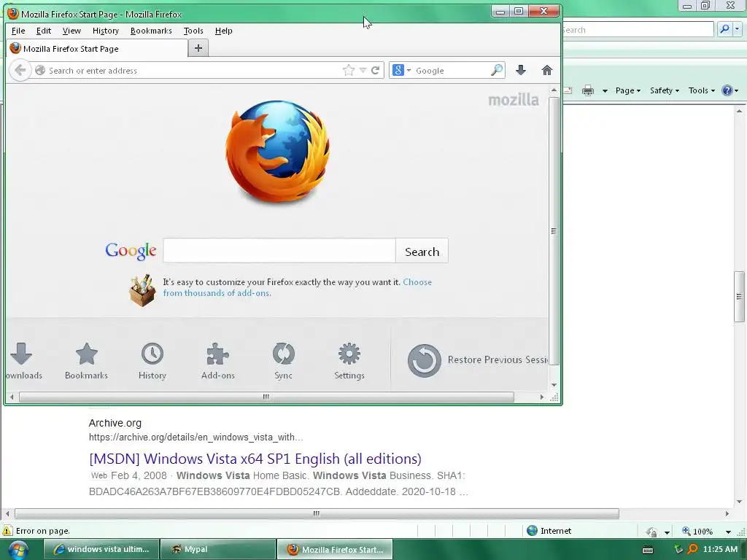
Task: Click the Google search engine icon in Firefox
Action: [398, 71]
